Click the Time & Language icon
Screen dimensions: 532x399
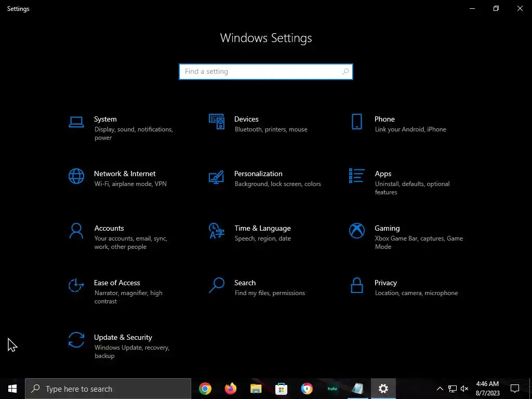[217, 231]
